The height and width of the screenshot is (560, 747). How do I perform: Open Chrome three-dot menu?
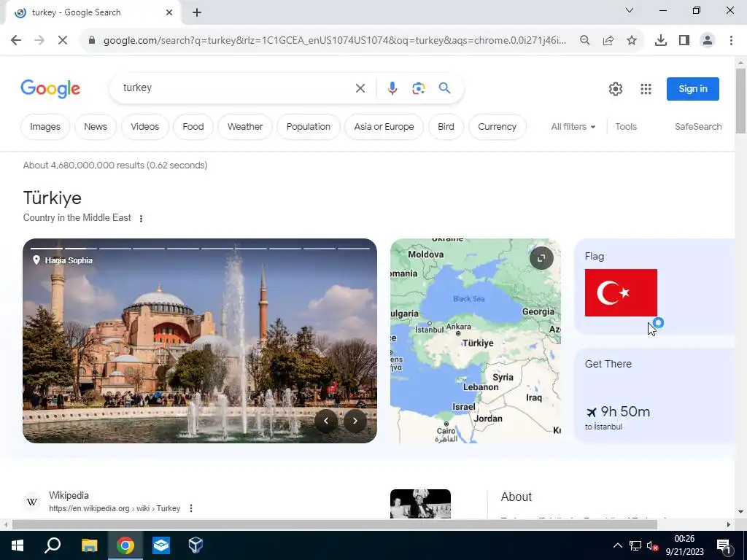(x=731, y=41)
